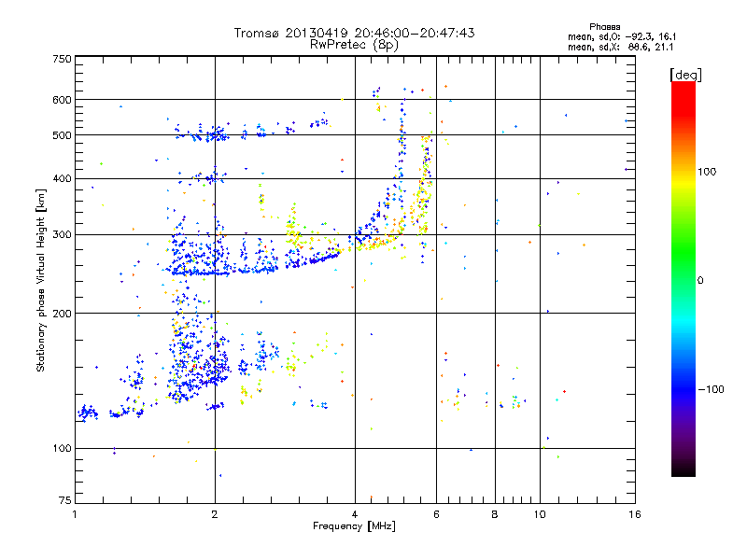Click the green region of the colorbar near 0

[x=684, y=267]
